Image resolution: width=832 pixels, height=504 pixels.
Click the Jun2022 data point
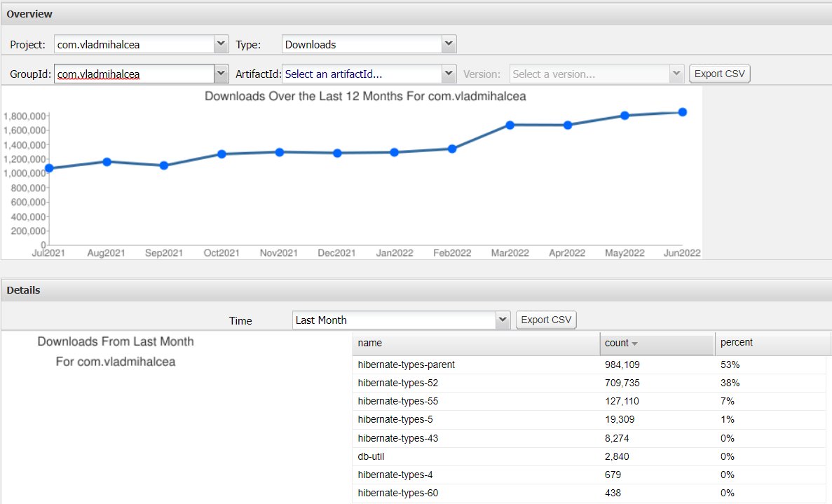pos(683,112)
